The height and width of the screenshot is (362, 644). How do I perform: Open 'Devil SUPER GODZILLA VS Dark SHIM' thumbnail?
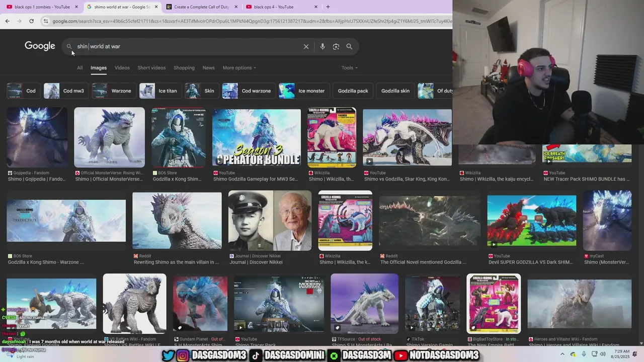pyautogui.click(x=531, y=220)
